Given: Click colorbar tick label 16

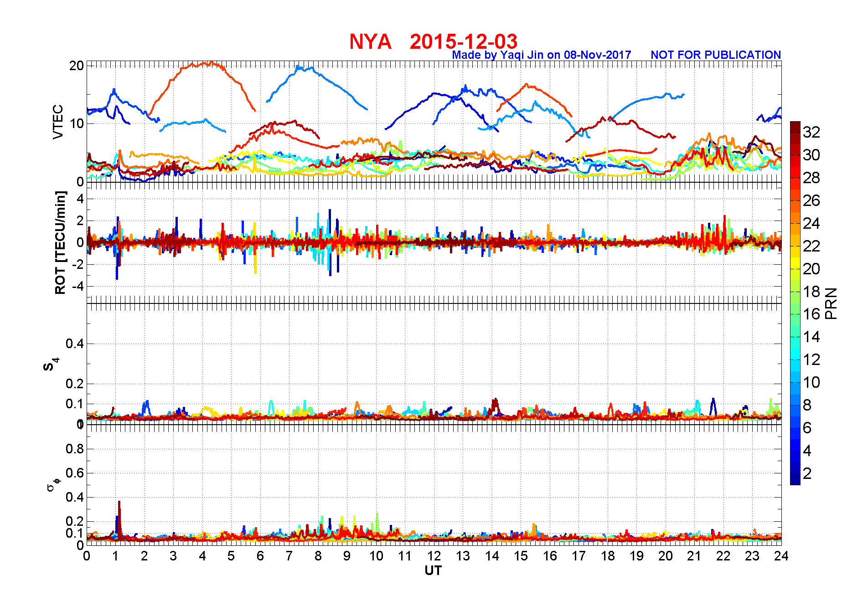Looking at the screenshot, I should (811, 314).
